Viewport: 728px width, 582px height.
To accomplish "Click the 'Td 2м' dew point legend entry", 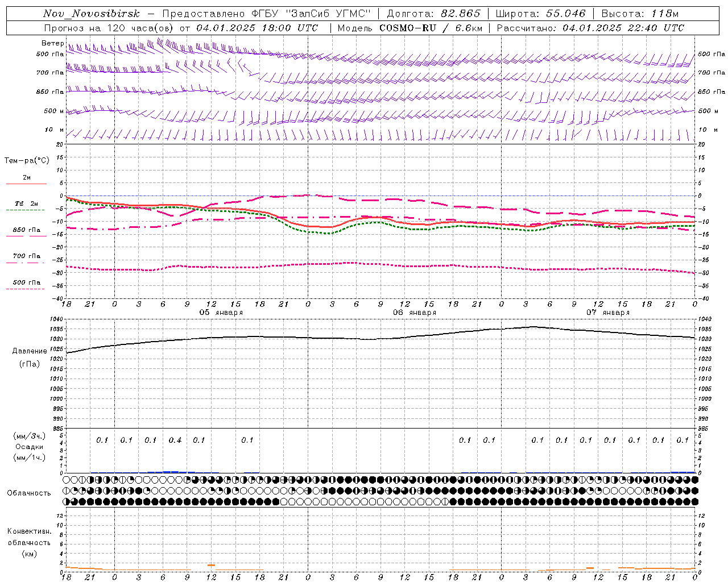I will tap(26, 203).
